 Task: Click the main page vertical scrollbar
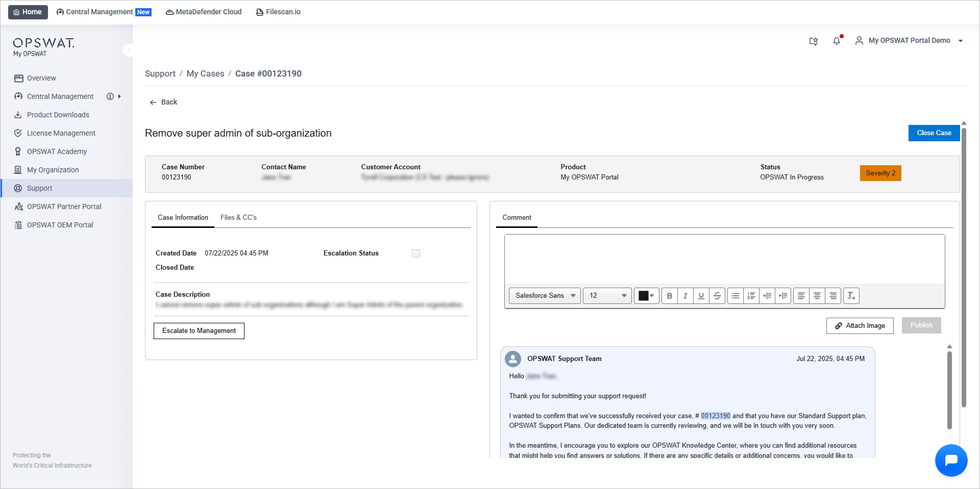click(964, 267)
